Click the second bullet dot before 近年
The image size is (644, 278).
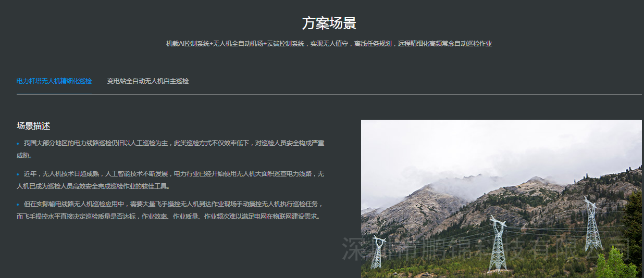click(18, 174)
